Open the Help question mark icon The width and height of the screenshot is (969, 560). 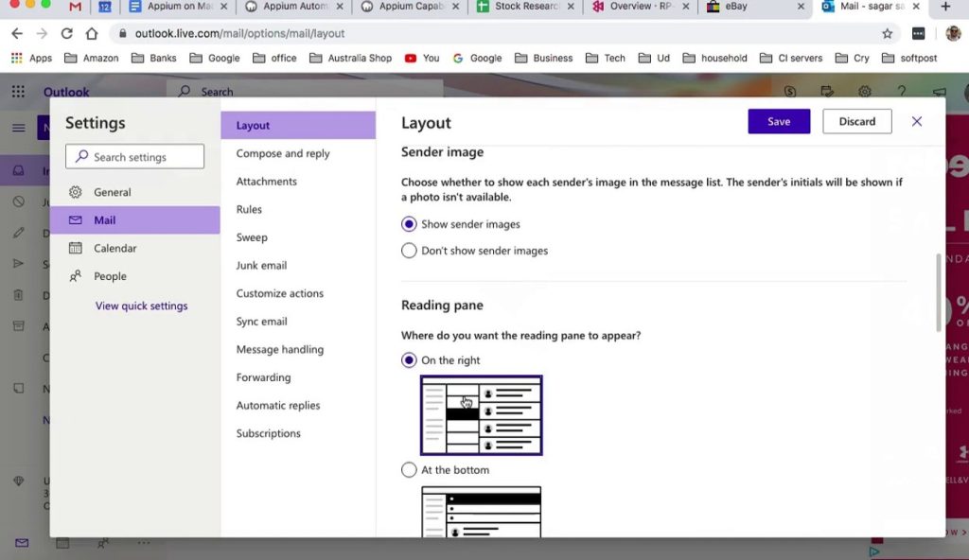[x=901, y=92]
